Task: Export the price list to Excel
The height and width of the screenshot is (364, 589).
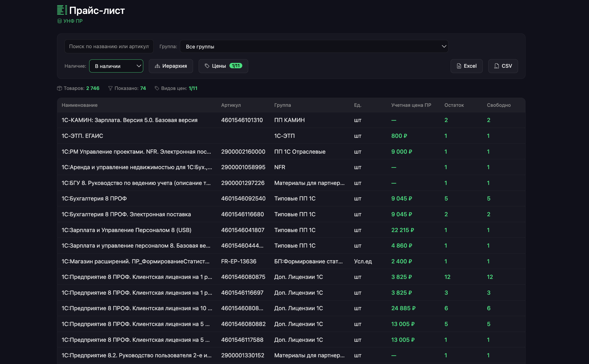Action: (466, 66)
